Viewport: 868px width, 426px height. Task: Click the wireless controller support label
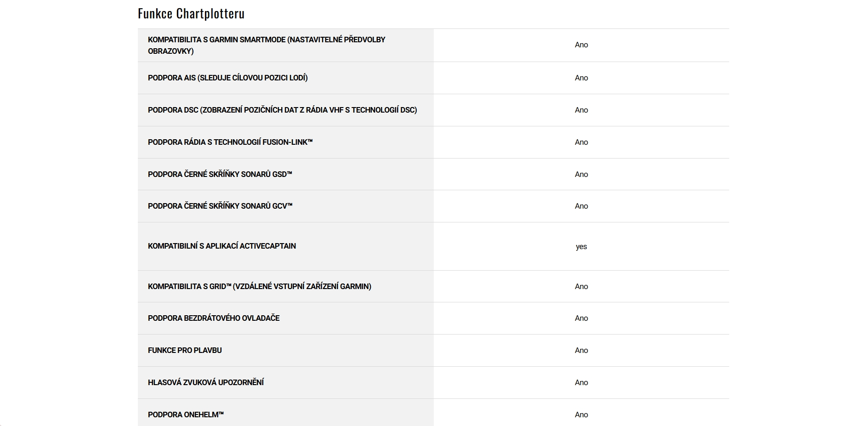pyautogui.click(x=214, y=318)
